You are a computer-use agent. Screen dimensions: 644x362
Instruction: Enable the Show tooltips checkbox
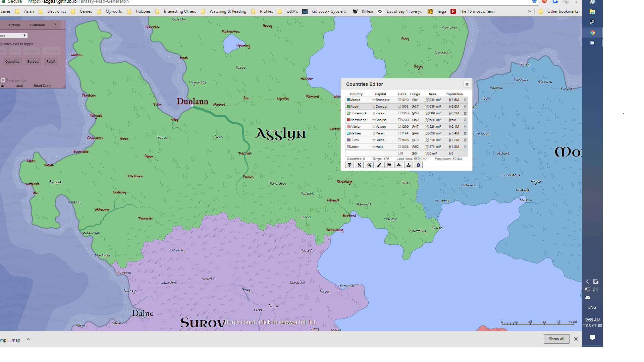(3, 80)
